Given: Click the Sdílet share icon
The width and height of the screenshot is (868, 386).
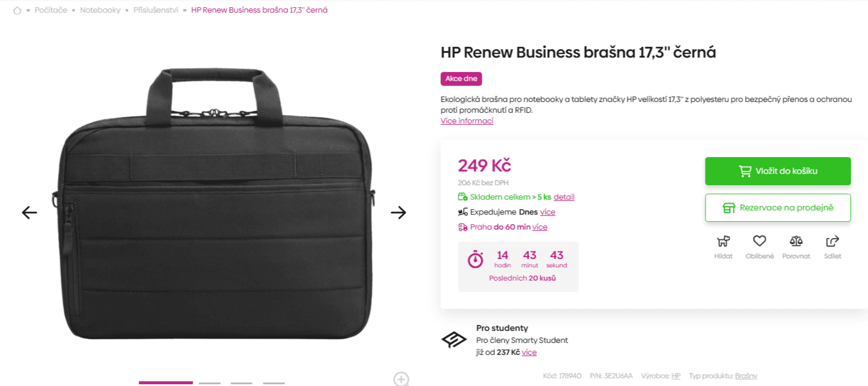Looking at the screenshot, I should tap(833, 242).
